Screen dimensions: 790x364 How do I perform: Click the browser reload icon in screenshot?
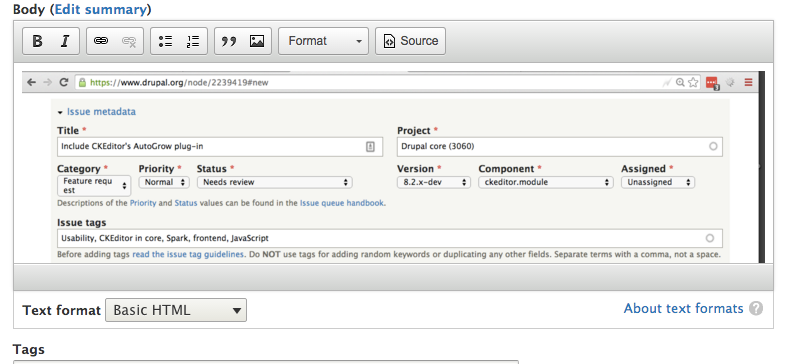pyautogui.click(x=63, y=82)
